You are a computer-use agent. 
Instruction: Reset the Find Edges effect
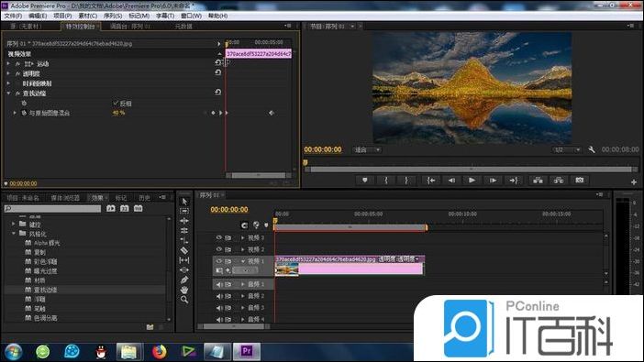click(218, 92)
